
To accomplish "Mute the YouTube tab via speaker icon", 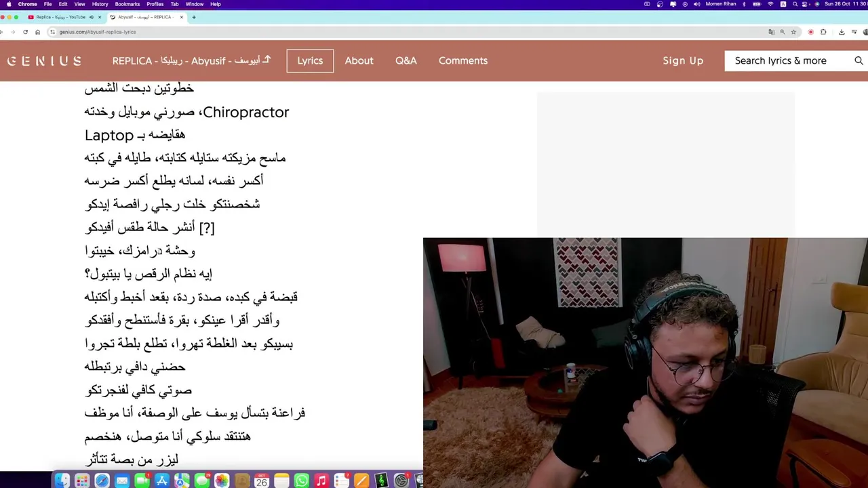I will (92, 17).
